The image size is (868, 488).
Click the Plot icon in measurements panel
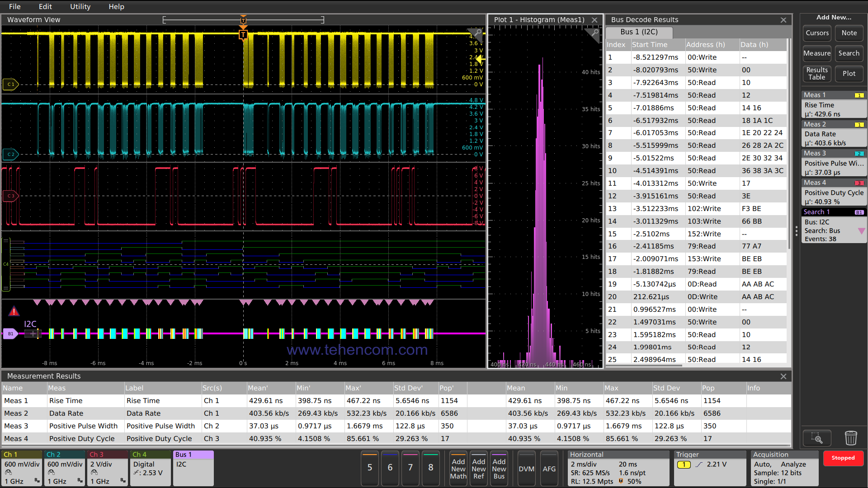848,73
